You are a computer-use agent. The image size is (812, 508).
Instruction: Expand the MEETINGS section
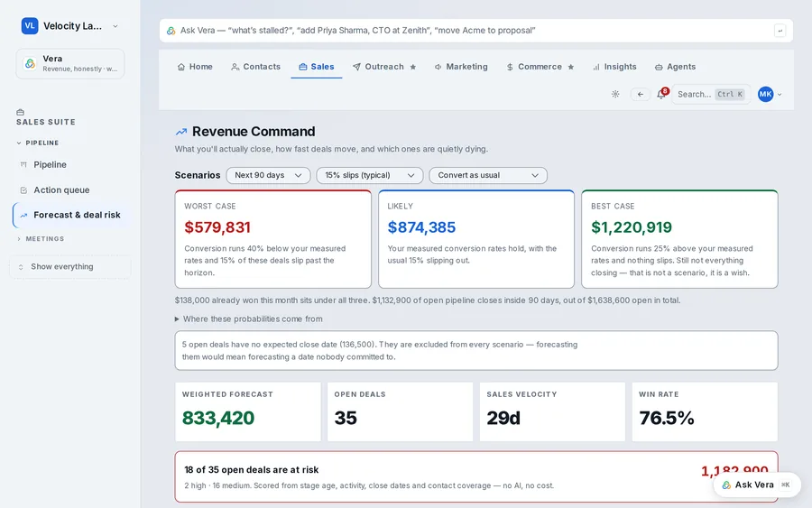click(41, 239)
